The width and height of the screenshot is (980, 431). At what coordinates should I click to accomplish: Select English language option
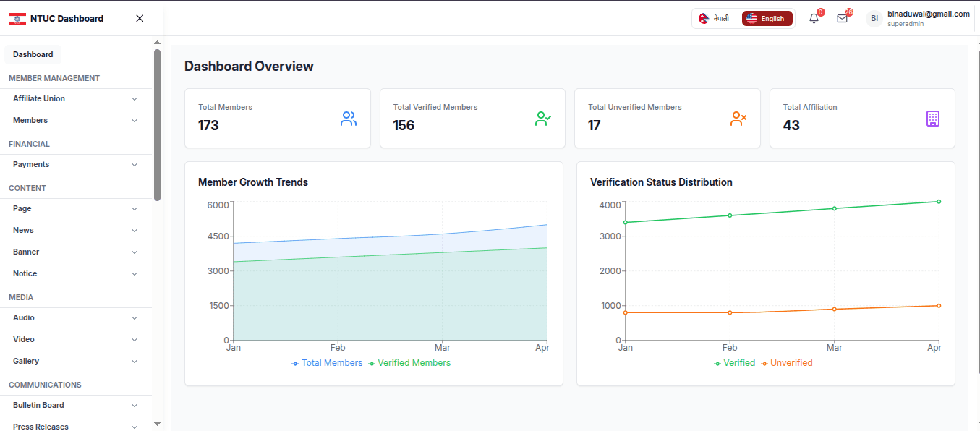pos(767,19)
